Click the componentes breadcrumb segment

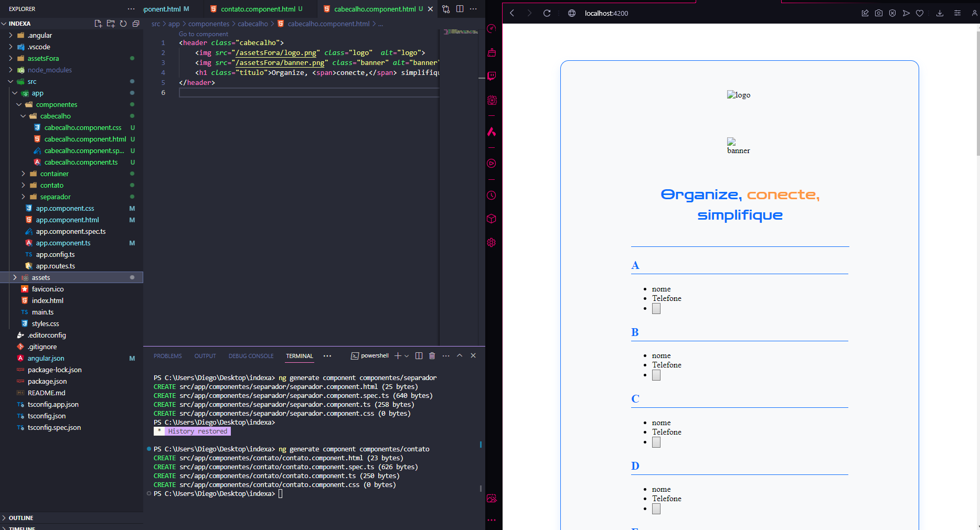tap(209, 24)
